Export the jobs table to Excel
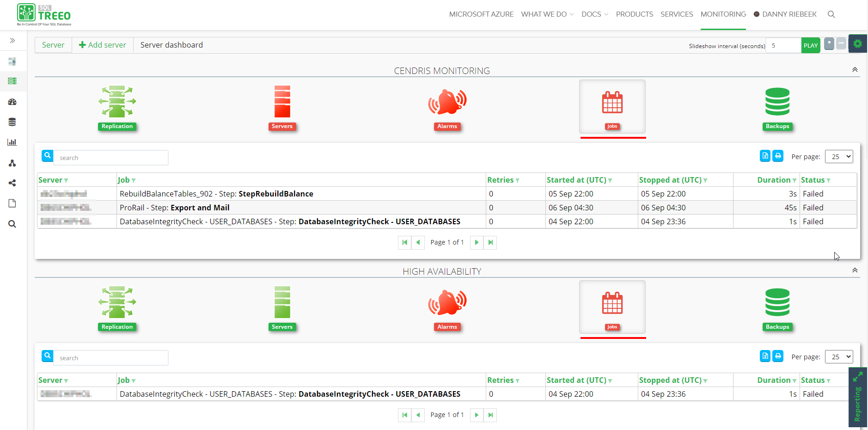This screenshot has width=868, height=430. coord(764,156)
